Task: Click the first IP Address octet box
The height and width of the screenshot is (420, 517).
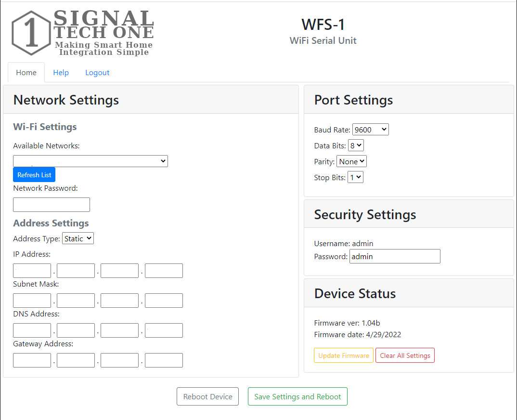Action: pyautogui.click(x=32, y=270)
